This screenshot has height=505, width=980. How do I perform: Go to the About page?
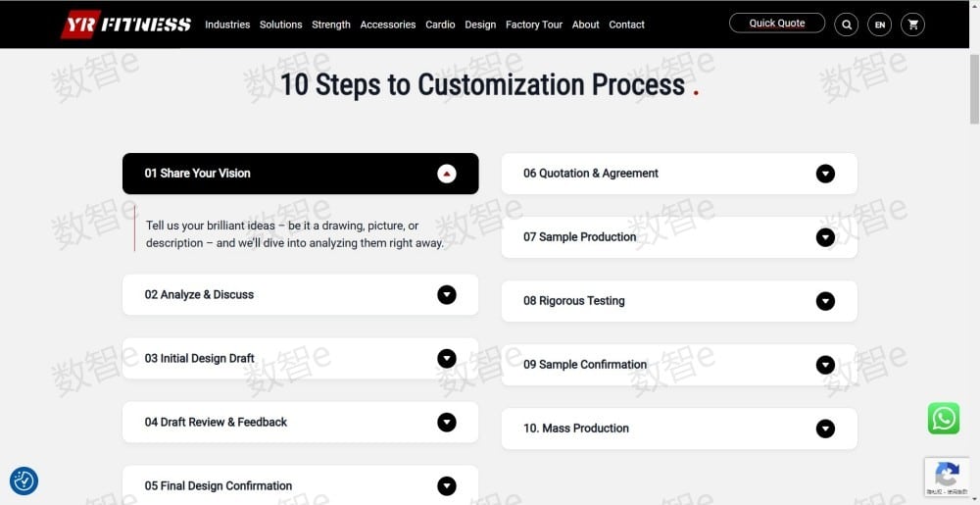[586, 25]
